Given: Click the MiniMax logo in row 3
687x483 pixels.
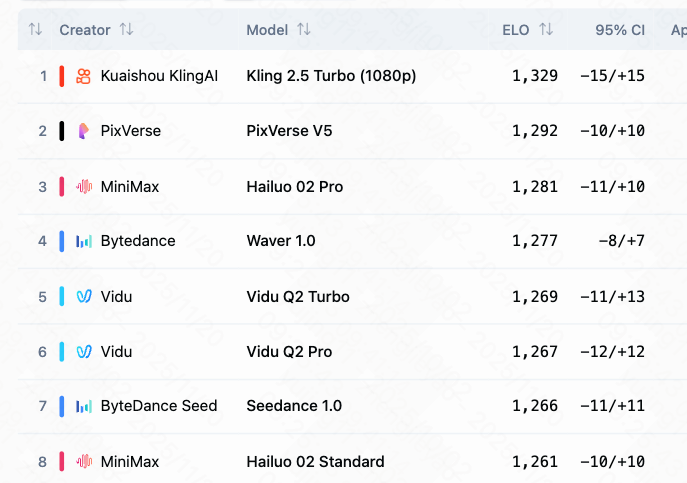Looking at the screenshot, I should [x=84, y=186].
